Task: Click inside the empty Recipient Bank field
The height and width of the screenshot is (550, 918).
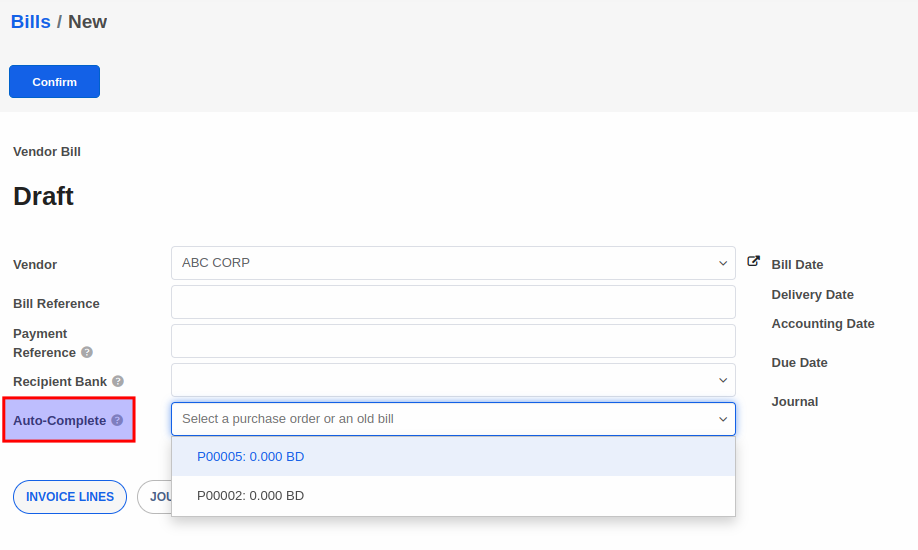Action: tap(440, 380)
